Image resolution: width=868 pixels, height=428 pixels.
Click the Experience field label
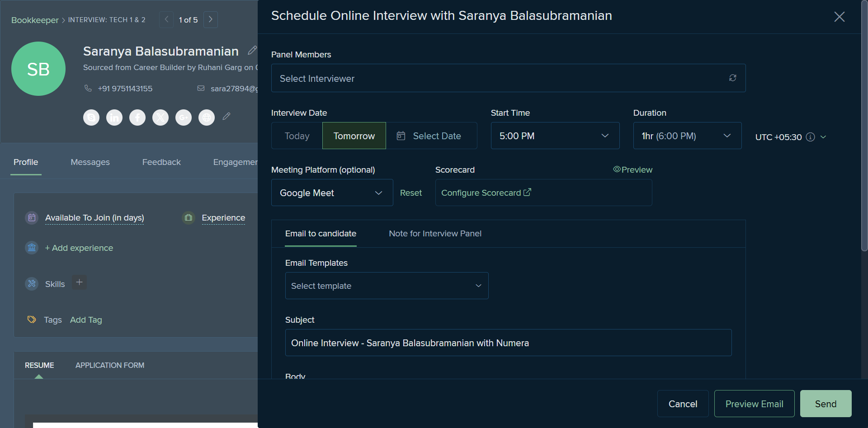[223, 218]
